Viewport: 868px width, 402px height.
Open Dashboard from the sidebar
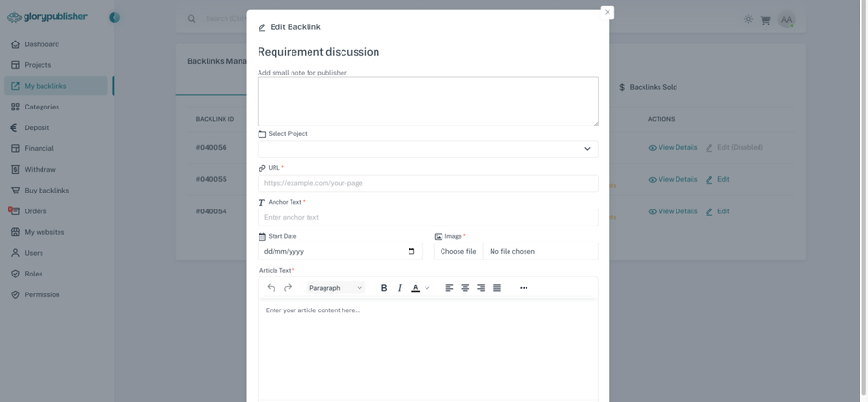point(42,44)
